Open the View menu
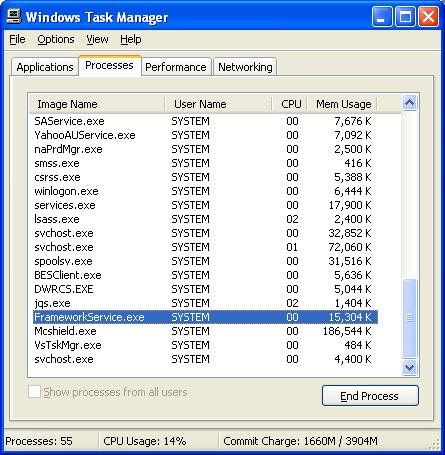This screenshot has width=445, height=455. 97,39
